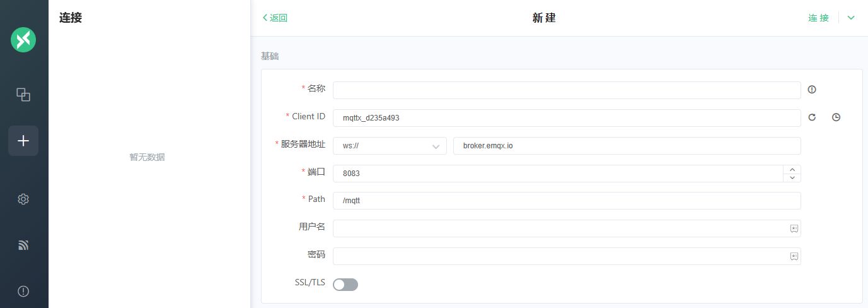The image size is (868, 308).
Task: Click into the 名称 name input field
Action: (x=566, y=90)
